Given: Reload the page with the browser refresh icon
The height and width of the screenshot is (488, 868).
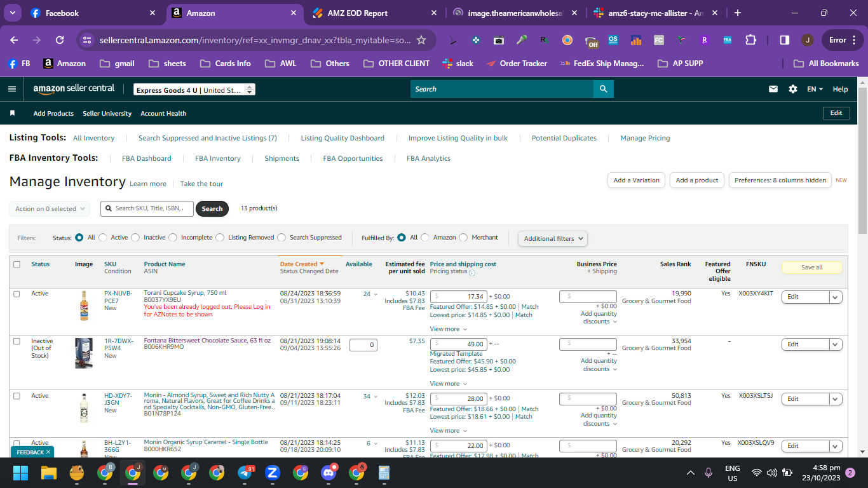Looking at the screenshot, I should (x=60, y=40).
